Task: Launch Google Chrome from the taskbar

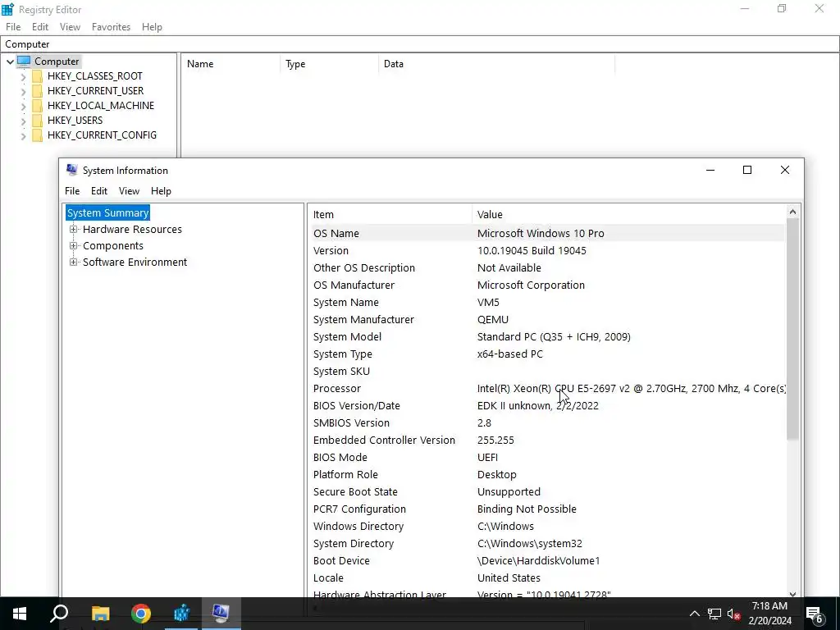Action: pyautogui.click(x=141, y=614)
